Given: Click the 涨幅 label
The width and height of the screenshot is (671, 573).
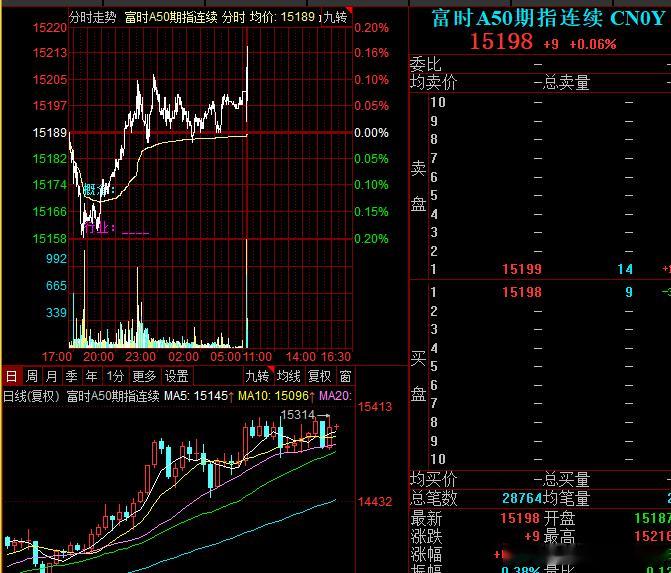Looking at the screenshot, I should 426,554.
